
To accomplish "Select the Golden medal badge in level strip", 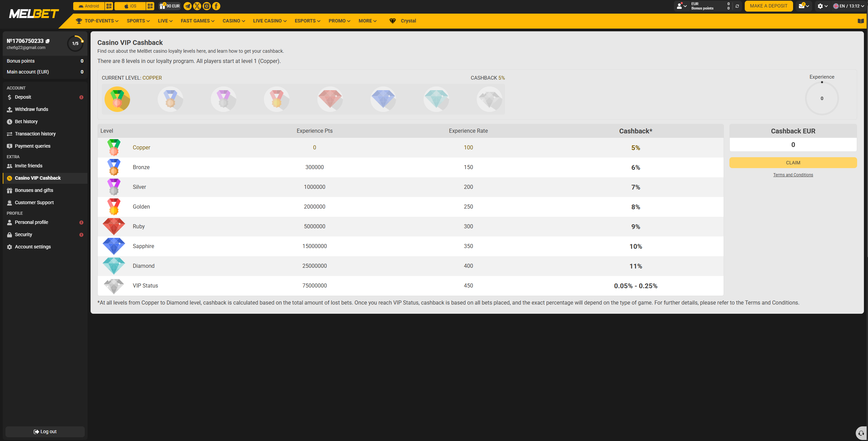I will tap(277, 99).
